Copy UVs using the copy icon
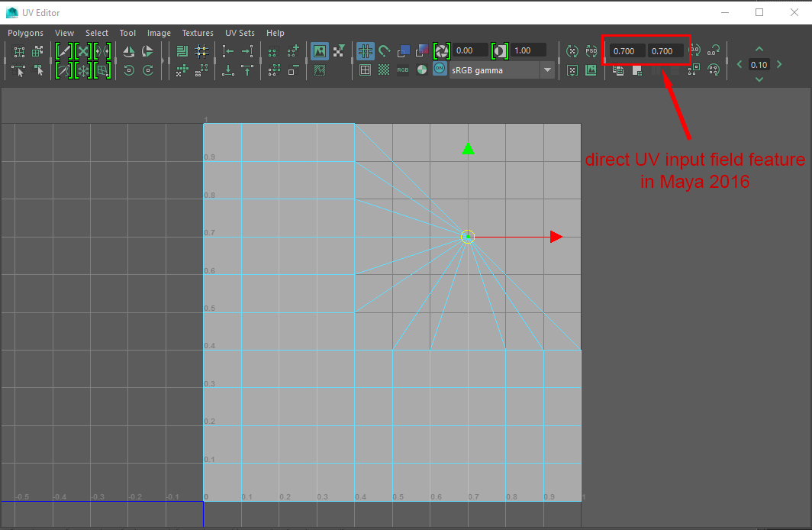 (x=618, y=70)
